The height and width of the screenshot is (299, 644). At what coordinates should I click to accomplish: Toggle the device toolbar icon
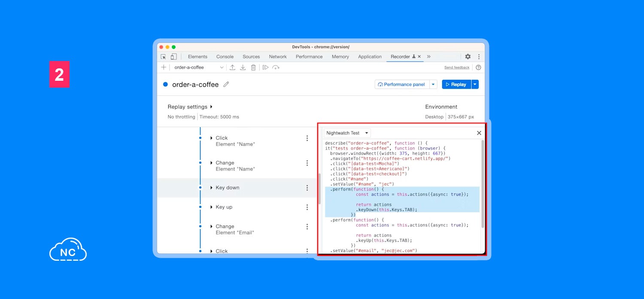pyautogui.click(x=173, y=57)
